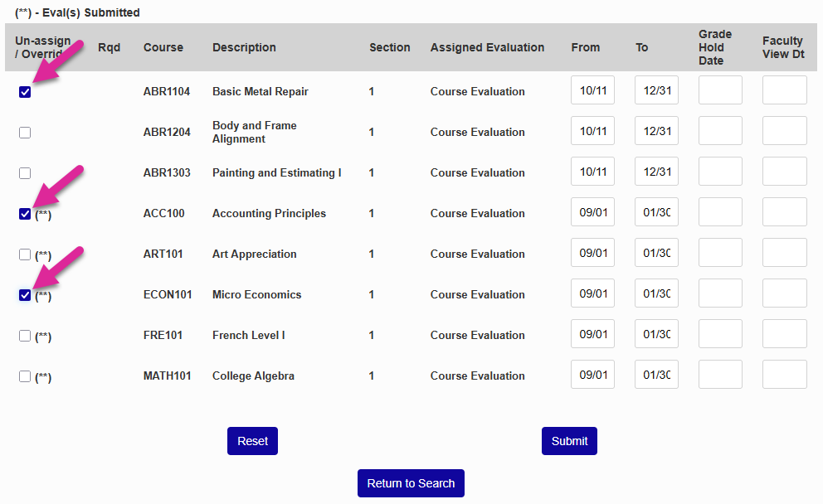
Task: Enable the College Algebra un-assign checkbox
Action: pos(25,376)
